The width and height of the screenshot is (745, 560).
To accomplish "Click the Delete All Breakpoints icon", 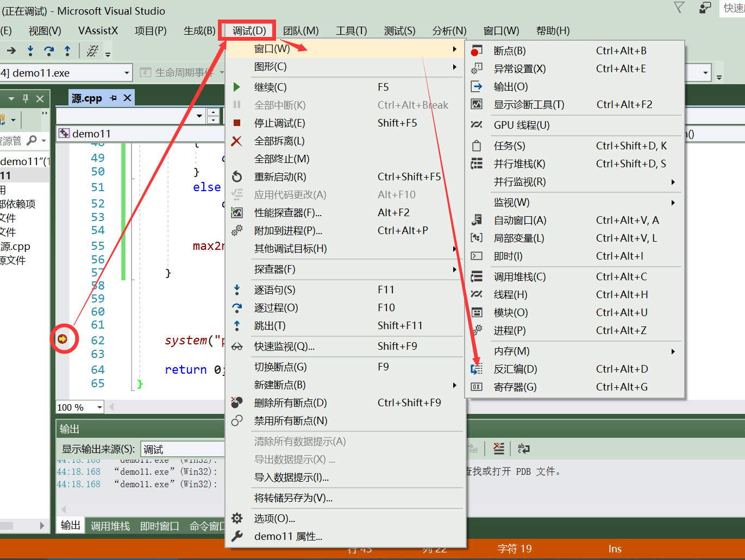I will pos(237,402).
